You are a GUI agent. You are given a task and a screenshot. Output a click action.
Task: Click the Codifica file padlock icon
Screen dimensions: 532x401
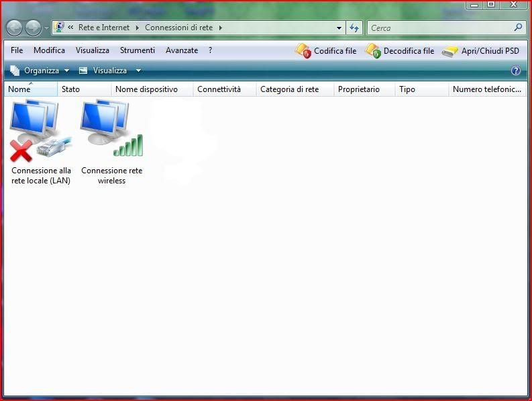303,51
